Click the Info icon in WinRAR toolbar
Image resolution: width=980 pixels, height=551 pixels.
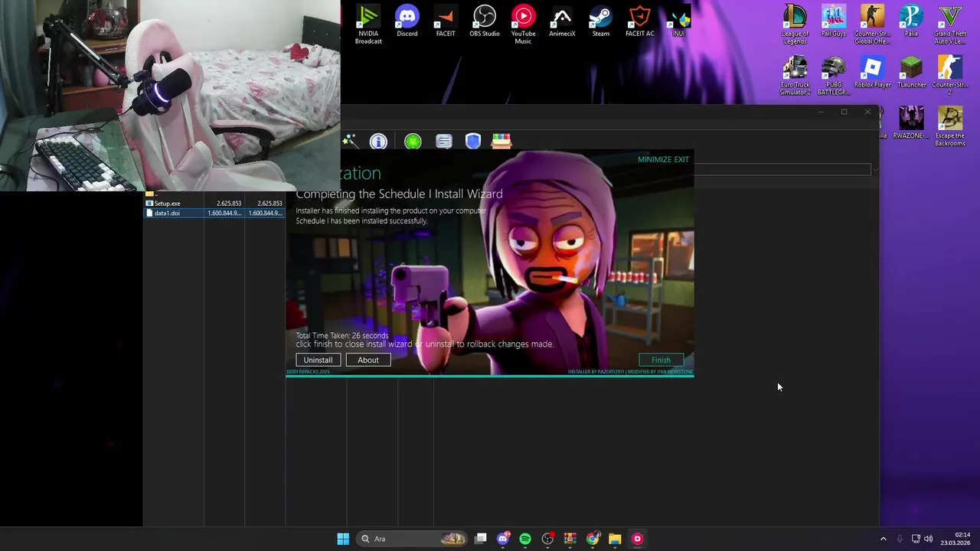378,141
